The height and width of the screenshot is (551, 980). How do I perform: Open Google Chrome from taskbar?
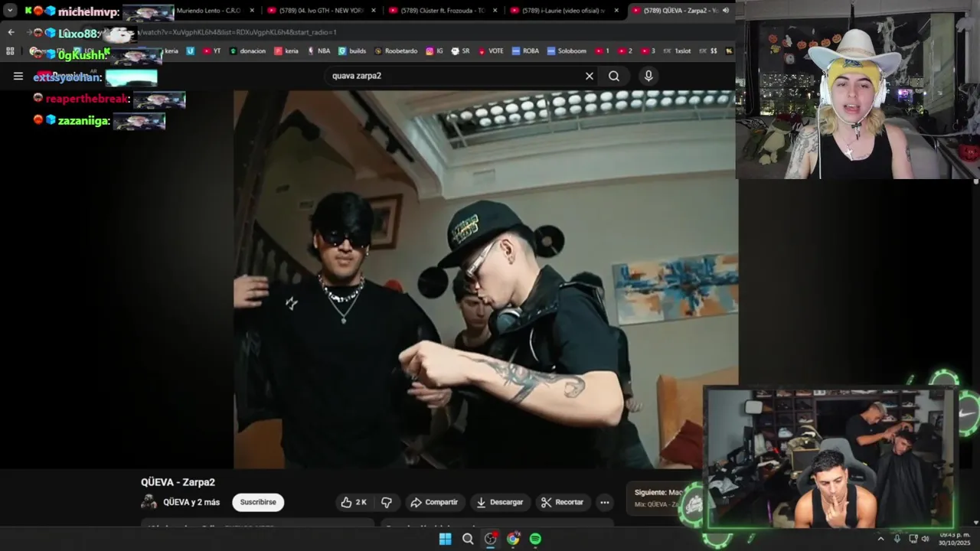click(x=513, y=539)
